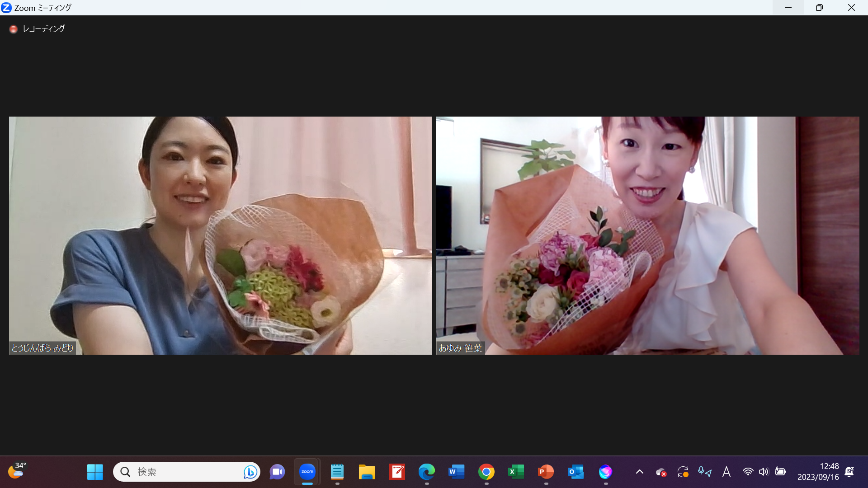The height and width of the screenshot is (488, 868).
Task: Open the Windows Start menu
Action: tap(95, 472)
